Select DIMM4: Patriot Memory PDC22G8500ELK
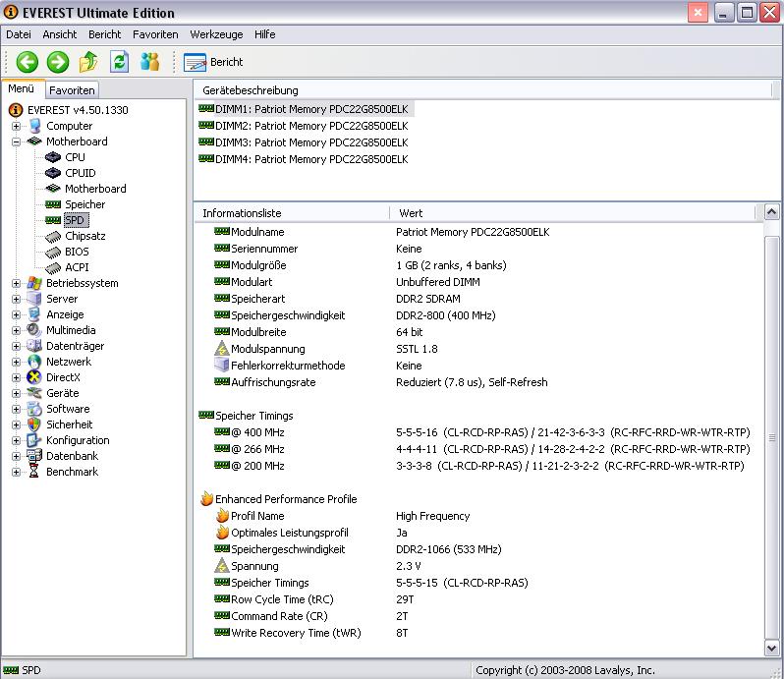 303,159
